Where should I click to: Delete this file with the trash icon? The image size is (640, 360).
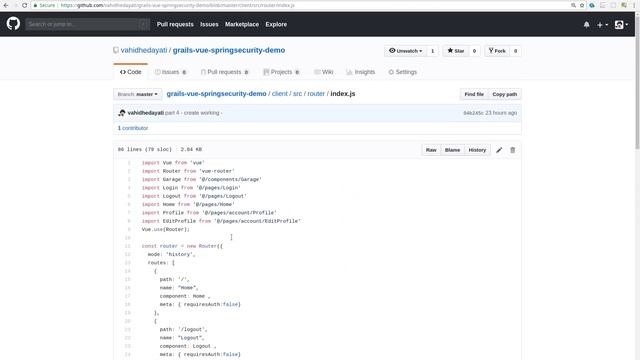[x=513, y=150]
